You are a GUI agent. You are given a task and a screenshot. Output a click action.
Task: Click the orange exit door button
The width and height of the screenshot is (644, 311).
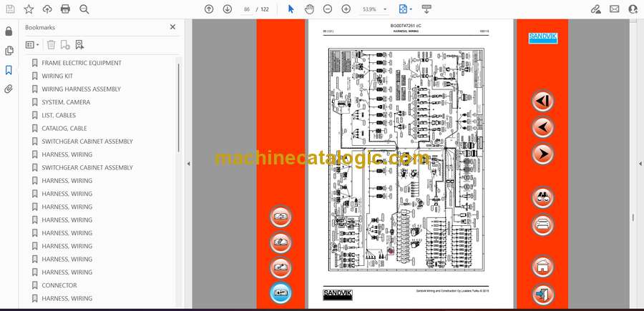click(x=542, y=294)
